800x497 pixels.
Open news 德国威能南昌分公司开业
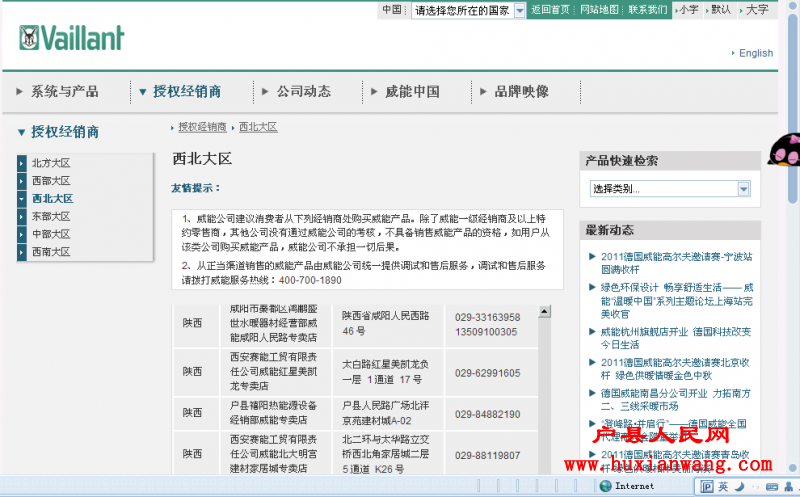click(676, 400)
